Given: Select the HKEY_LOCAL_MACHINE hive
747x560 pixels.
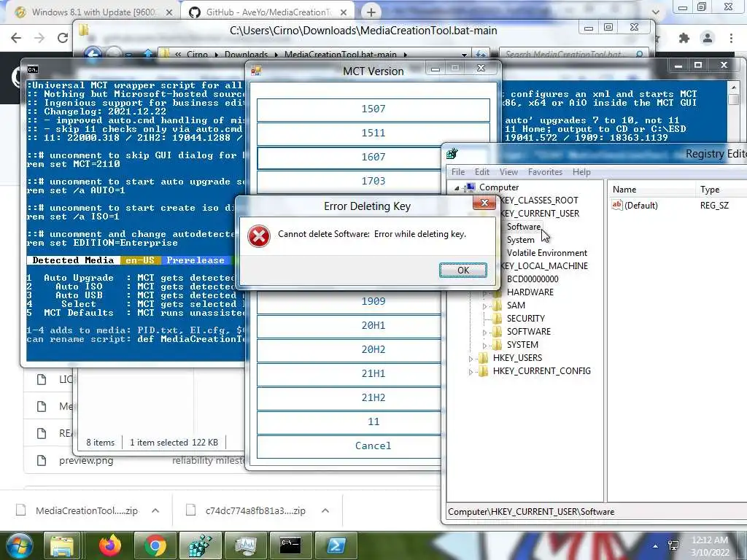Looking at the screenshot, I should pos(544,265).
